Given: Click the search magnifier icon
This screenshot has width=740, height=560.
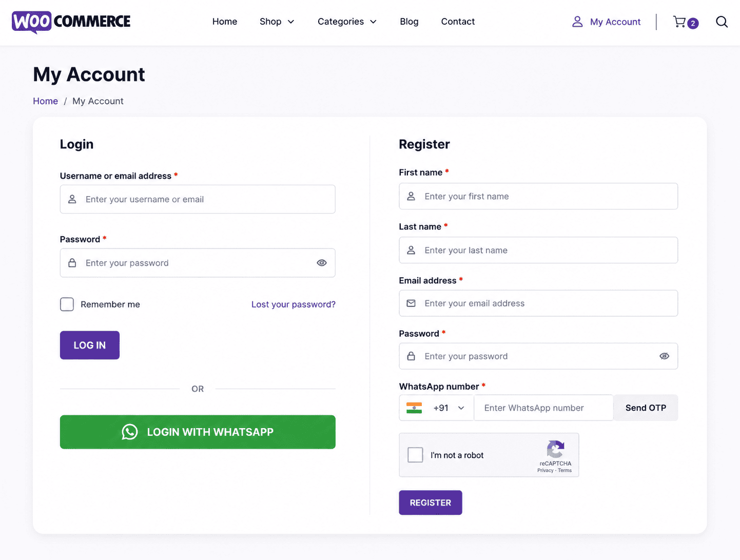Looking at the screenshot, I should pyautogui.click(x=722, y=22).
